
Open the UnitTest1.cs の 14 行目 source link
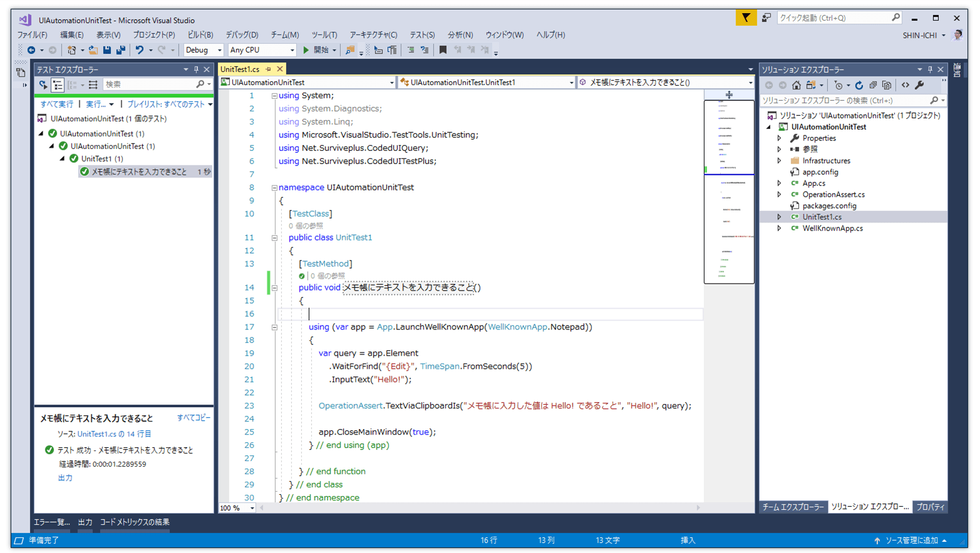[114, 434]
